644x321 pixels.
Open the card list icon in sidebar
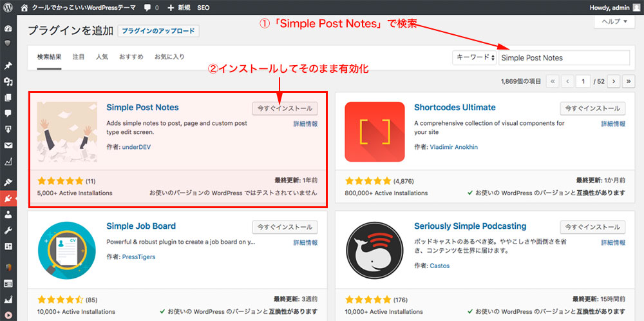tap(8, 283)
